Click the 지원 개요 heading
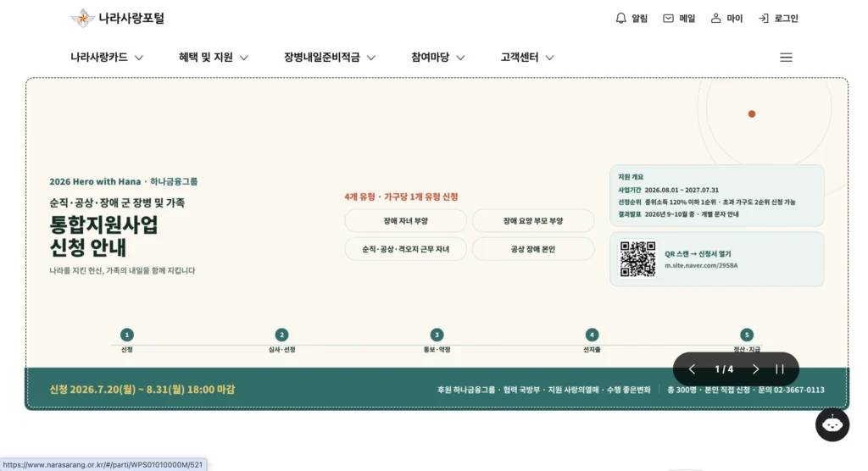 [631, 177]
